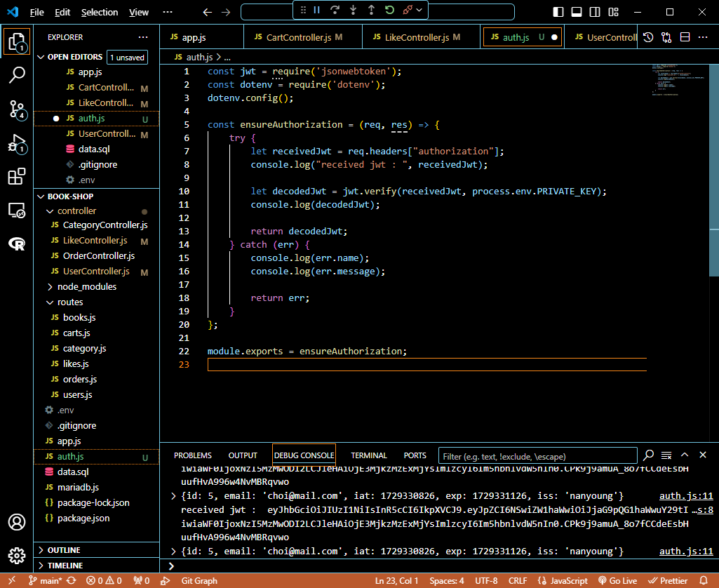Collapse the routes folder

click(50, 302)
